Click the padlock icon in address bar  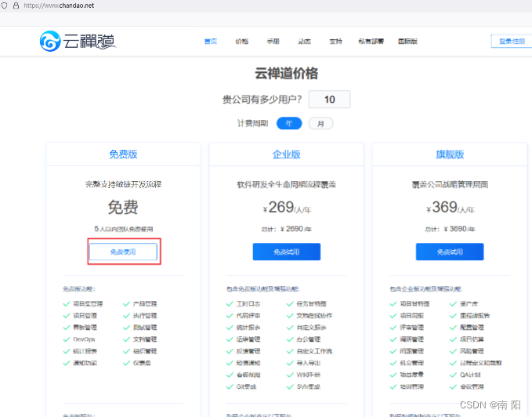click(16, 5)
